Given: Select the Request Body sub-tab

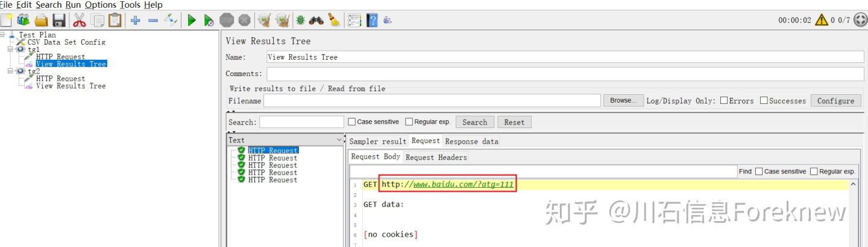Looking at the screenshot, I should (376, 156).
